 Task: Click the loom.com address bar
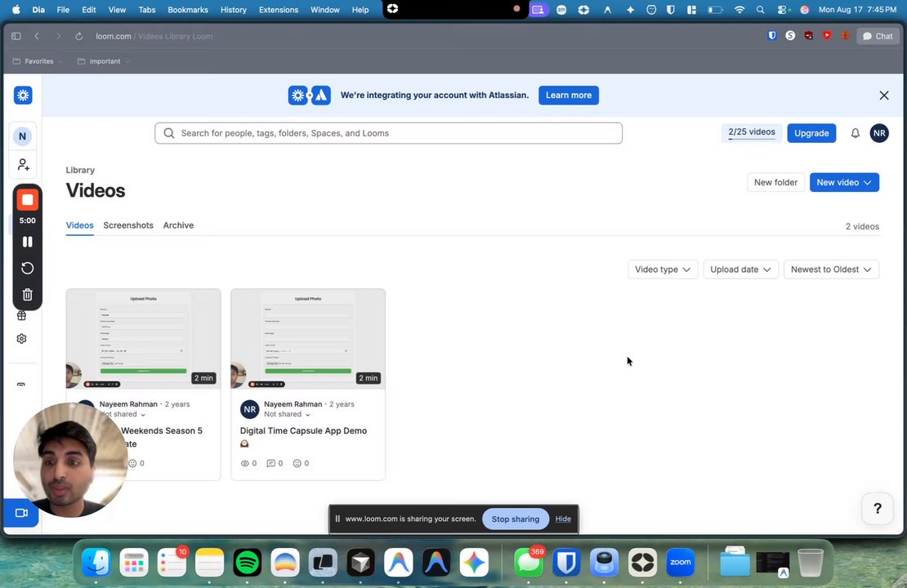click(x=154, y=37)
